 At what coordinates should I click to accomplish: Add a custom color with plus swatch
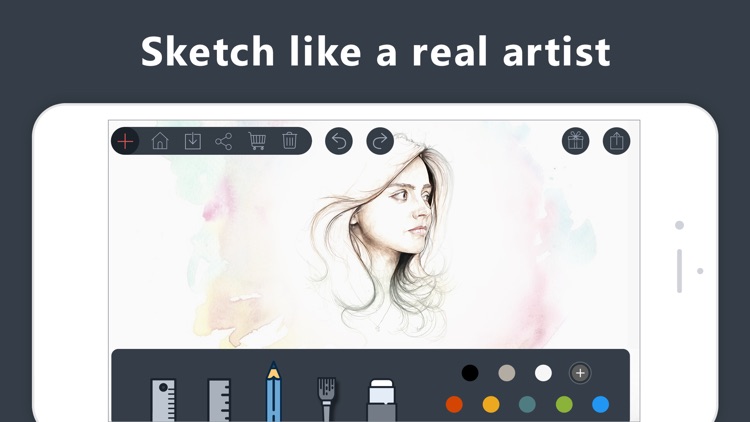(580, 373)
